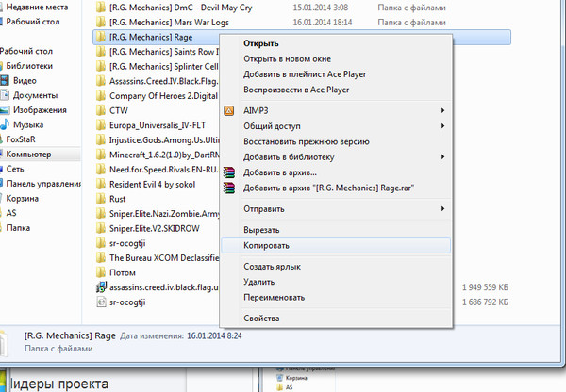Select 'Minecraft_1.6.2(1.0)by_DartRM' folder name

pyautogui.click(x=164, y=155)
